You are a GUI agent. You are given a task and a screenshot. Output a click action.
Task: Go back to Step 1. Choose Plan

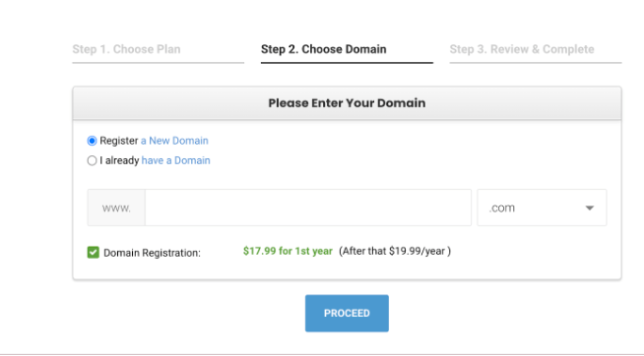126,49
